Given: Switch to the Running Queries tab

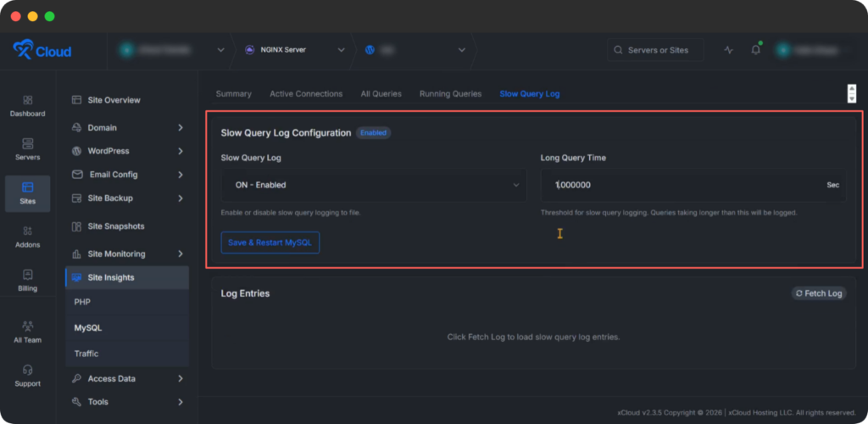Looking at the screenshot, I should (450, 94).
